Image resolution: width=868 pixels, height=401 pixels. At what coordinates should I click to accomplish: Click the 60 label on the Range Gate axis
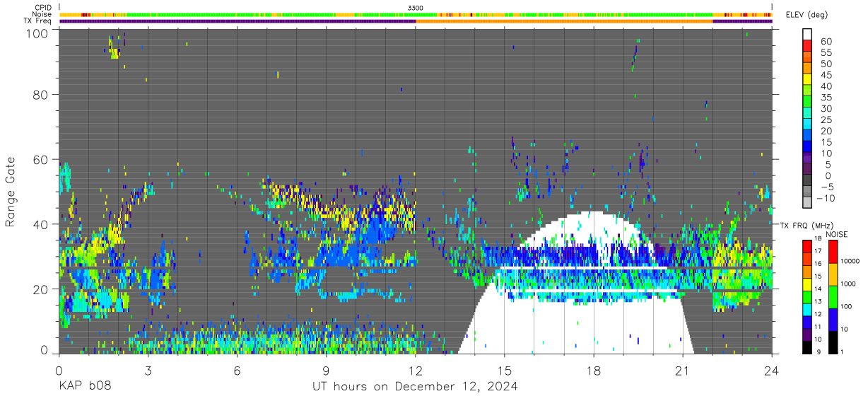click(40, 160)
